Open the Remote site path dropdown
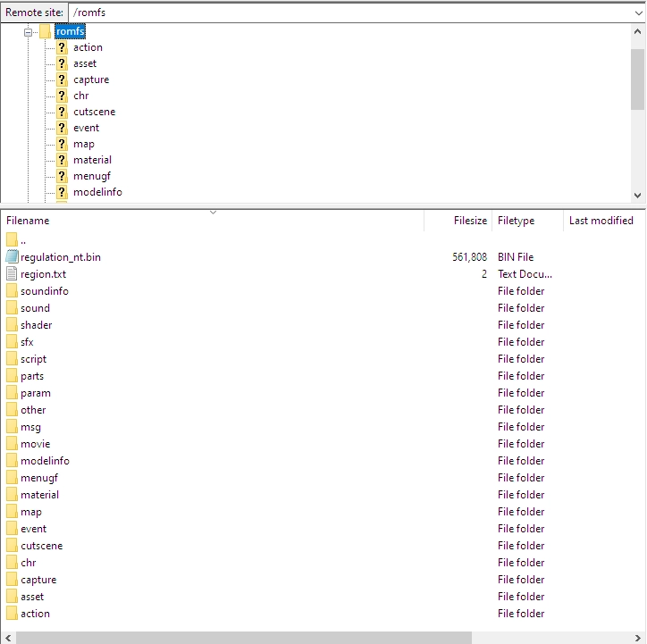Viewport: 647px width, 644px height. pos(638,13)
